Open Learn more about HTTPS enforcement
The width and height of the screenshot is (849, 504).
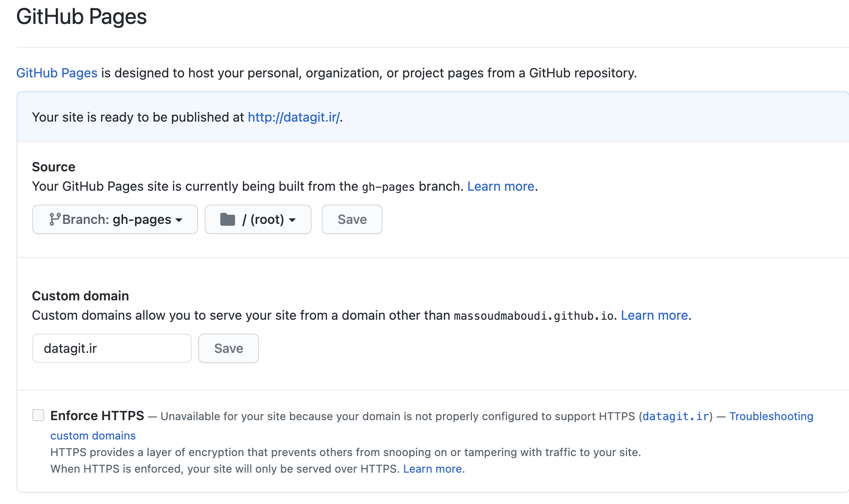[x=432, y=469]
